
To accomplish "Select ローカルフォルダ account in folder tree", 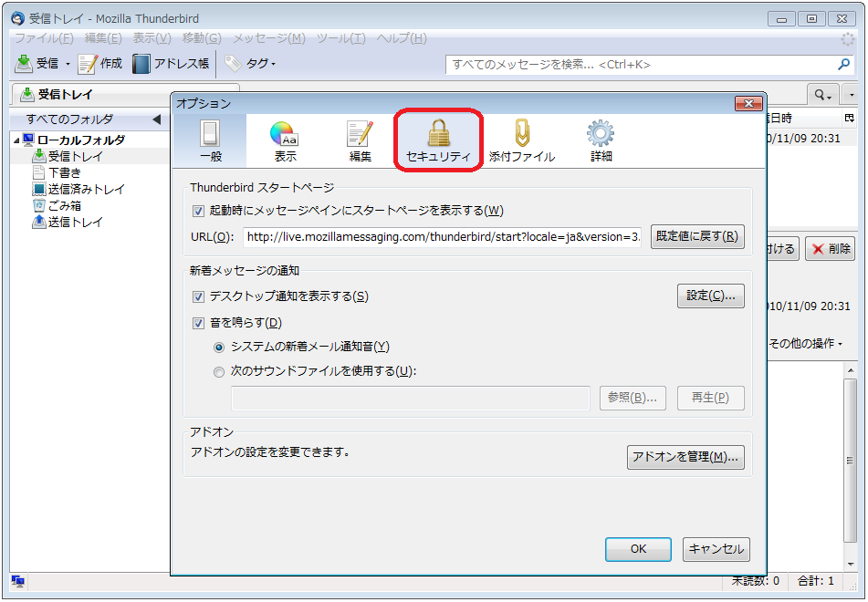I will pyautogui.click(x=81, y=140).
